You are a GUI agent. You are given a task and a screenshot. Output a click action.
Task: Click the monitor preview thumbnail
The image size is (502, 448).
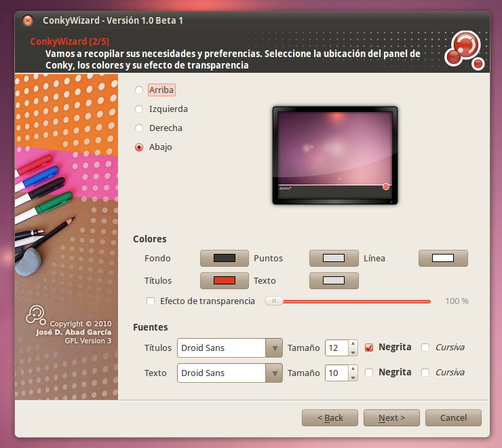tap(335, 155)
